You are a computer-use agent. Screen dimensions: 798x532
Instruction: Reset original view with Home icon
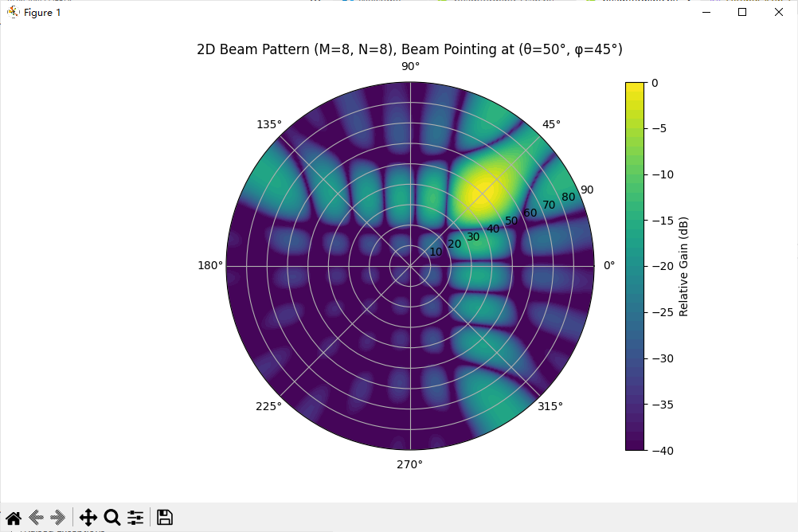14,518
